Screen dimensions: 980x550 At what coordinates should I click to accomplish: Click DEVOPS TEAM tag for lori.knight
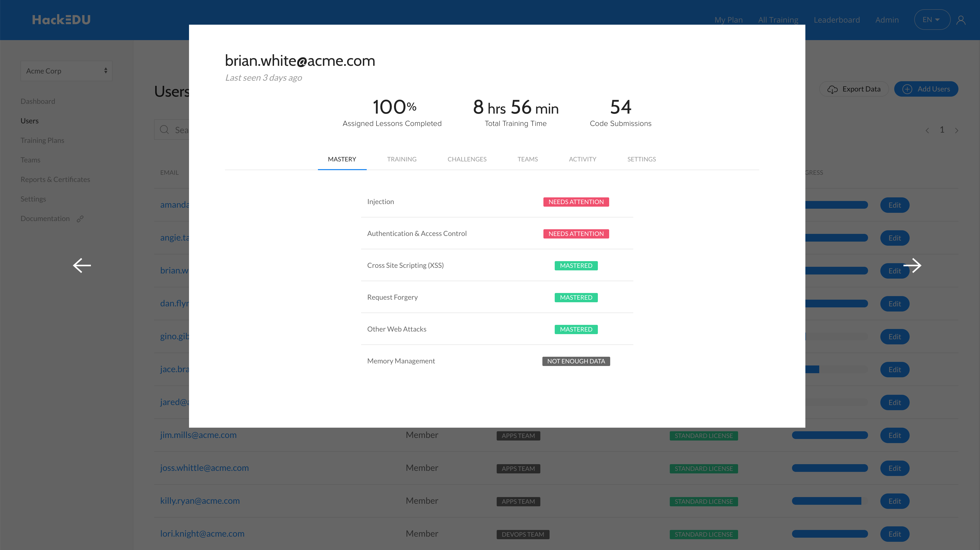pyautogui.click(x=523, y=534)
